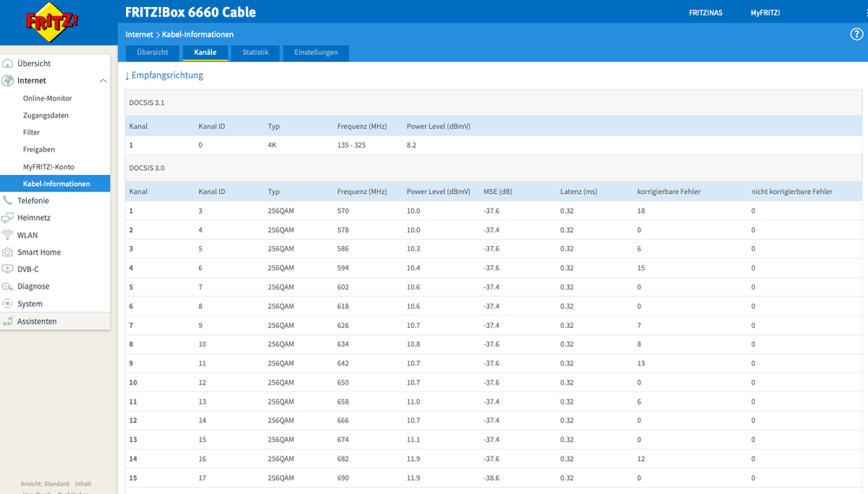Open Filter in sidebar
868x494 pixels.
[31, 132]
